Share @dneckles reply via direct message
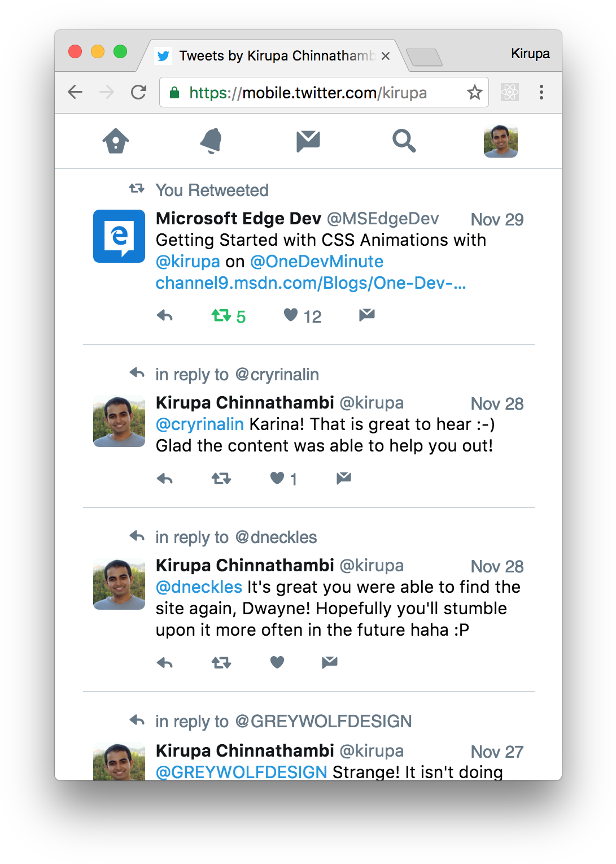Image resolution: width=616 pixels, height=864 pixels. [x=330, y=662]
